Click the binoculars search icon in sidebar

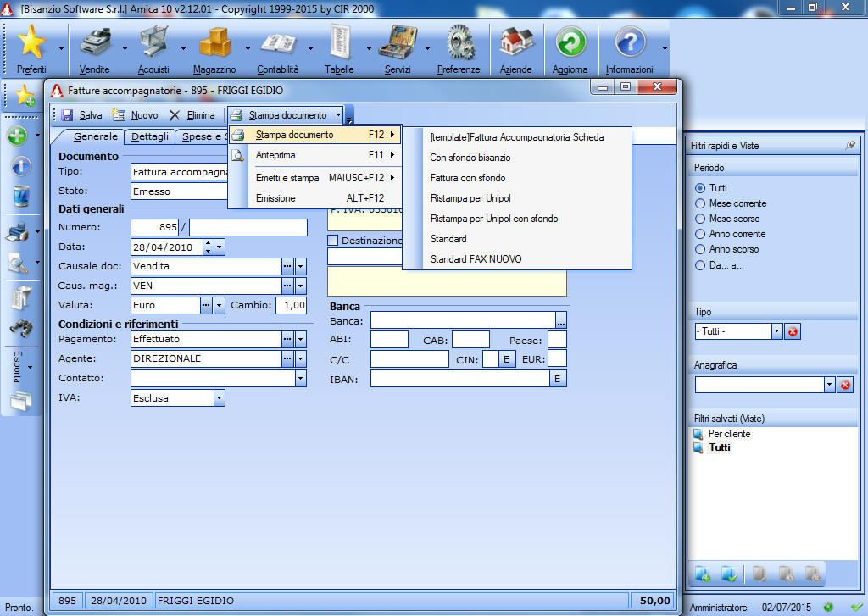pyautogui.click(x=21, y=328)
